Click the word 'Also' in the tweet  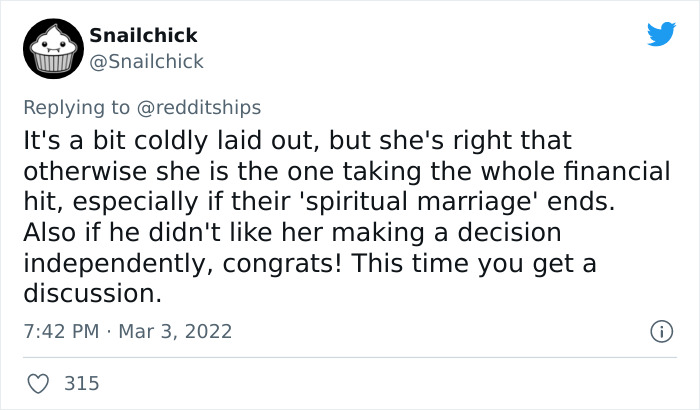[x=48, y=232]
